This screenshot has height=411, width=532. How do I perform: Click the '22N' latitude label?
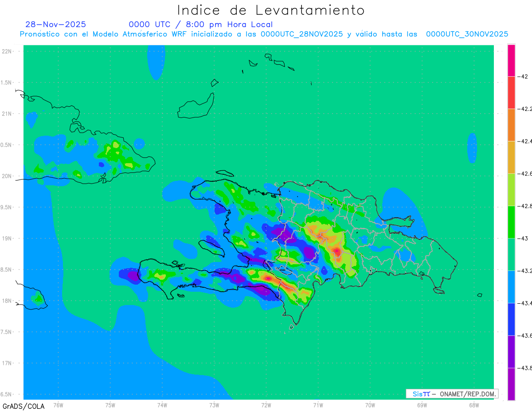click(8, 51)
